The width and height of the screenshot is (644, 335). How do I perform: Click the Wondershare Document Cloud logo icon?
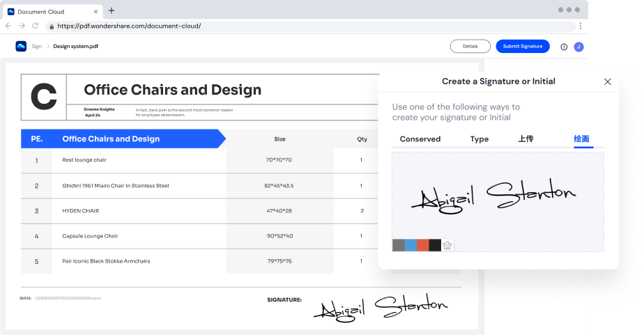21,47
